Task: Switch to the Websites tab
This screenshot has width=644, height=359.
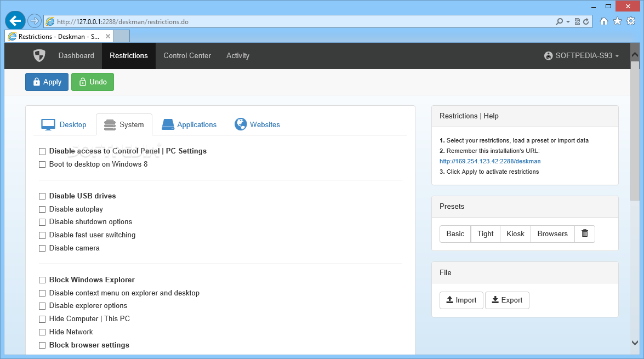Action: tap(257, 124)
